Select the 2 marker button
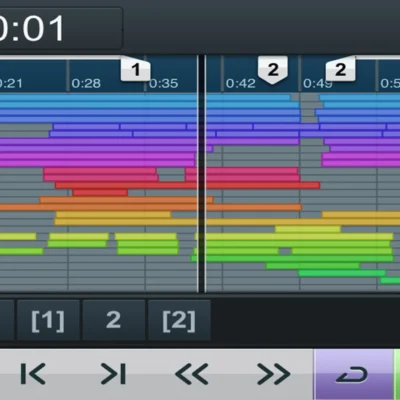This screenshot has width=400, height=400. [114, 320]
